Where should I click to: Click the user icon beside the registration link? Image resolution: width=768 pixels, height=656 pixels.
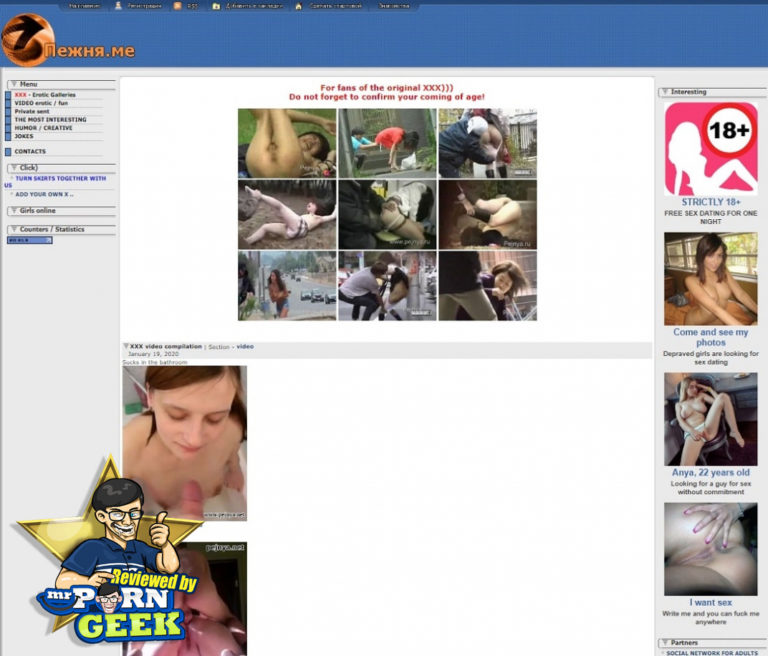click(x=118, y=6)
